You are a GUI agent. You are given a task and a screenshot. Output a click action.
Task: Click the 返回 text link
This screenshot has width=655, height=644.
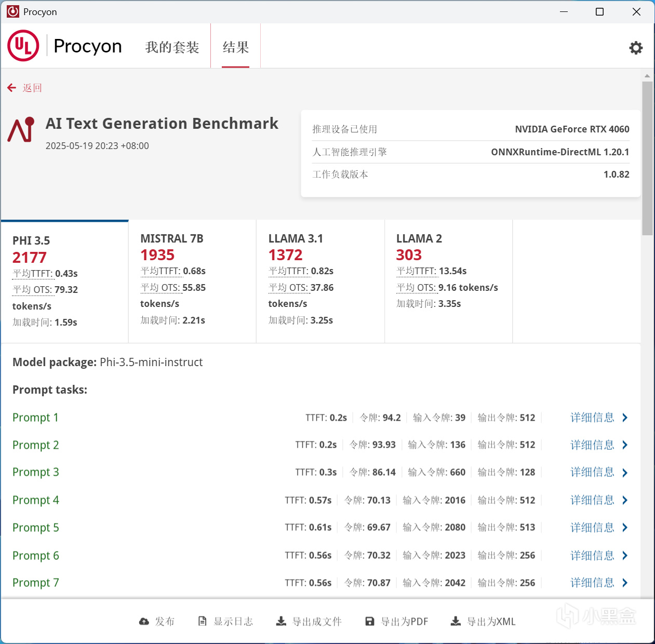tap(32, 88)
